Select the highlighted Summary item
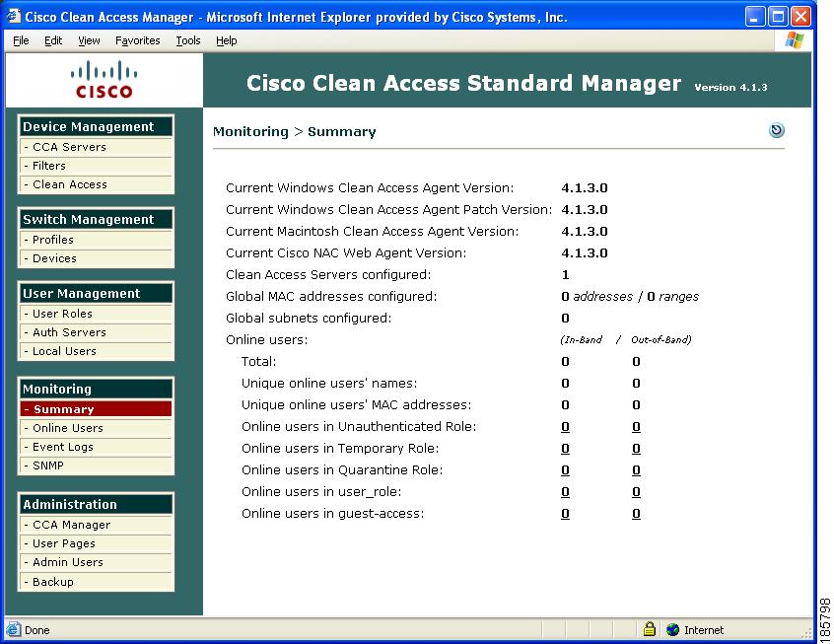Viewport: 834px width, 644px height. pos(96,408)
